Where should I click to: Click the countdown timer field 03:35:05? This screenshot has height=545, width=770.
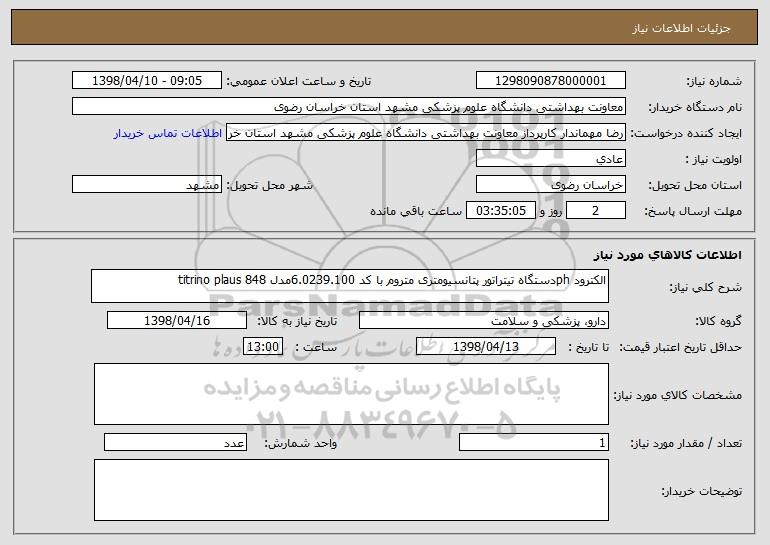(x=500, y=211)
